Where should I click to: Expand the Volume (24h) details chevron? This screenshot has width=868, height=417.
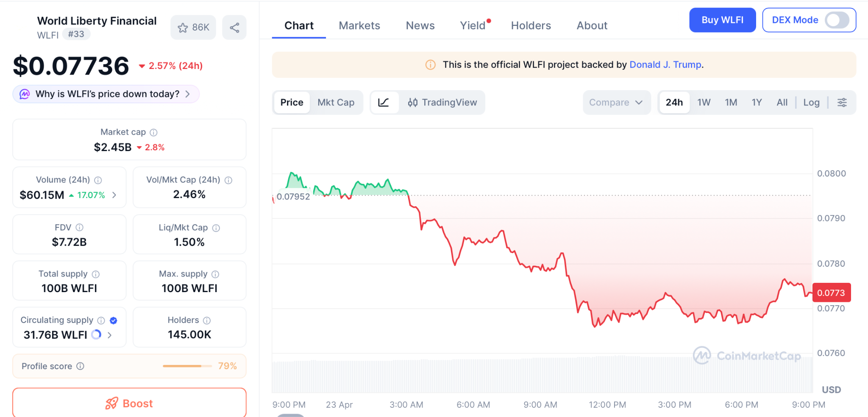tap(114, 195)
